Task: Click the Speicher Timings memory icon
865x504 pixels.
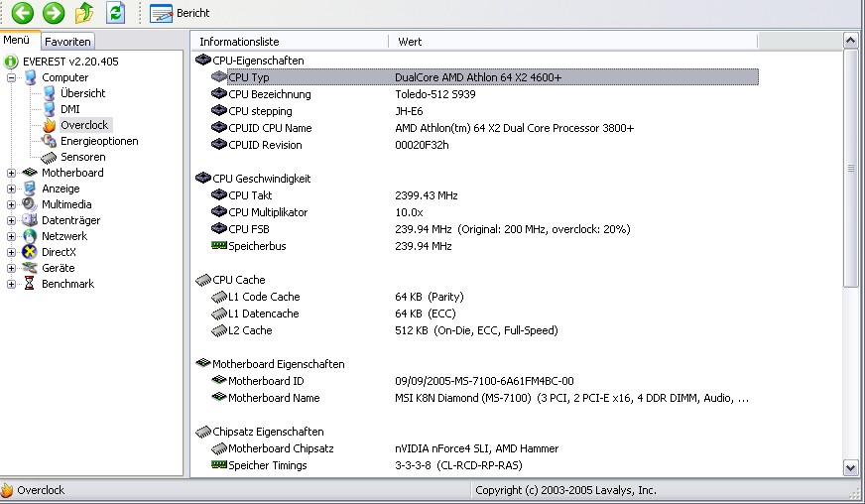Action: (x=219, y=464)
